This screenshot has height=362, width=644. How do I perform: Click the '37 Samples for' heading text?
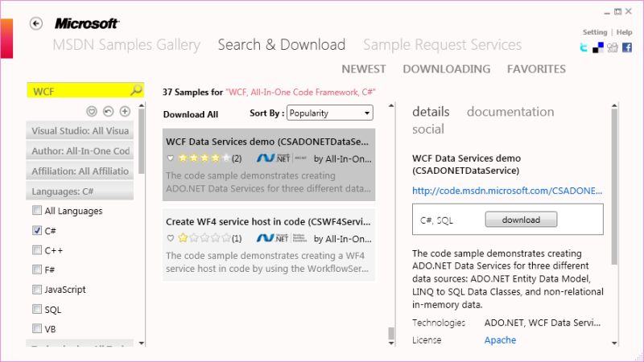coord(192,92)
